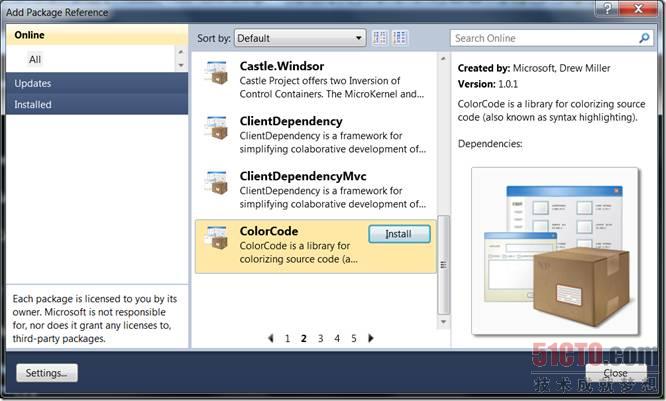Click the ClientDependency package icon

[x=217, y=127]
